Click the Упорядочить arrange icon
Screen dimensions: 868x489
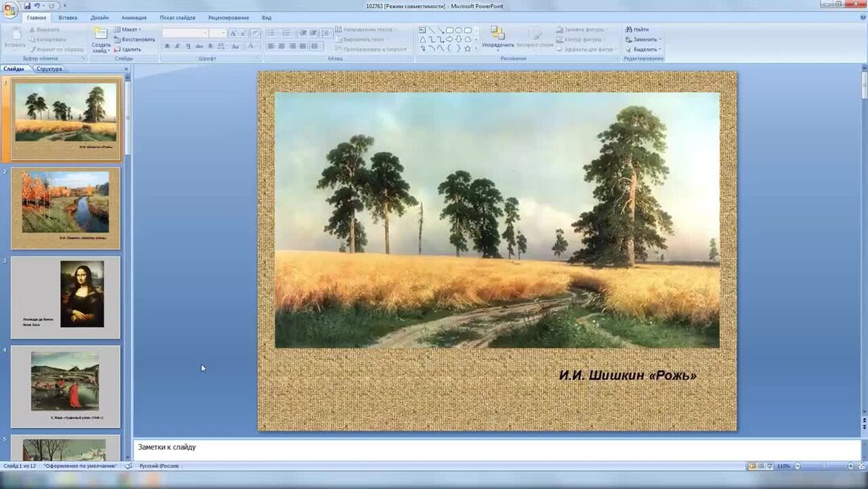(x=497, y=33)
